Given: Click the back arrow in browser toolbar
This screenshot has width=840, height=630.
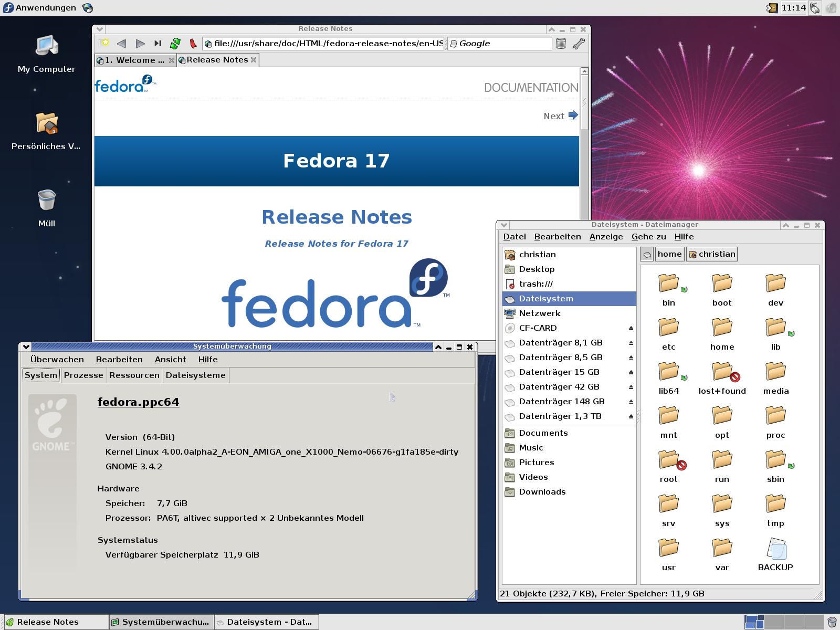Looking at the screenshot, I should [x=122, y=44].
